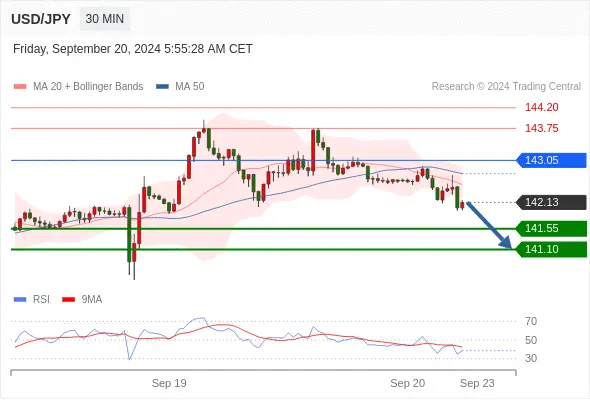
Task: Click the 143.75 resistance level label
Action: (541, 128)
